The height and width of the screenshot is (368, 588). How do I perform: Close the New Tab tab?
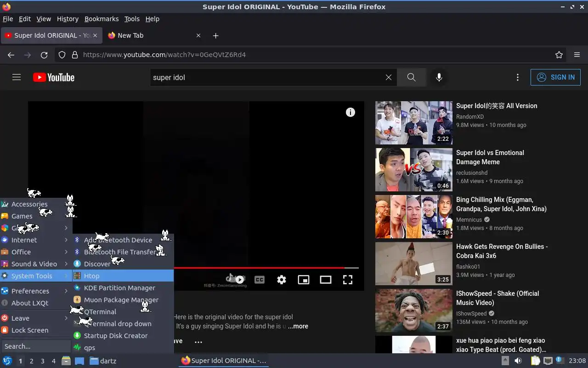click(198, 35)
